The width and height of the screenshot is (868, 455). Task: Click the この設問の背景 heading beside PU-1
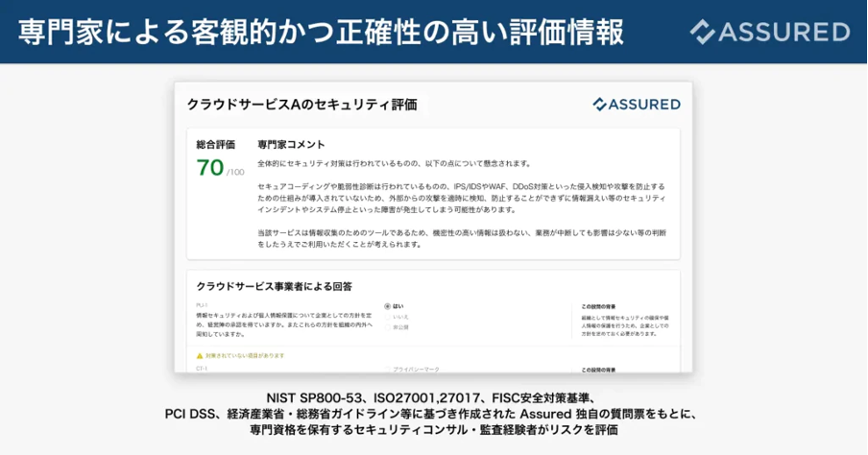pos(598,306)
